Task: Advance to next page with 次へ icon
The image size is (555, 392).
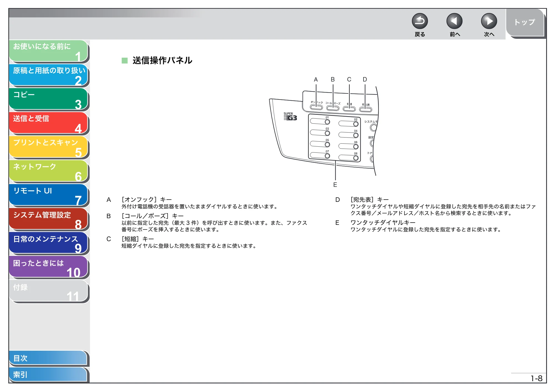Action: pos(489,21)
